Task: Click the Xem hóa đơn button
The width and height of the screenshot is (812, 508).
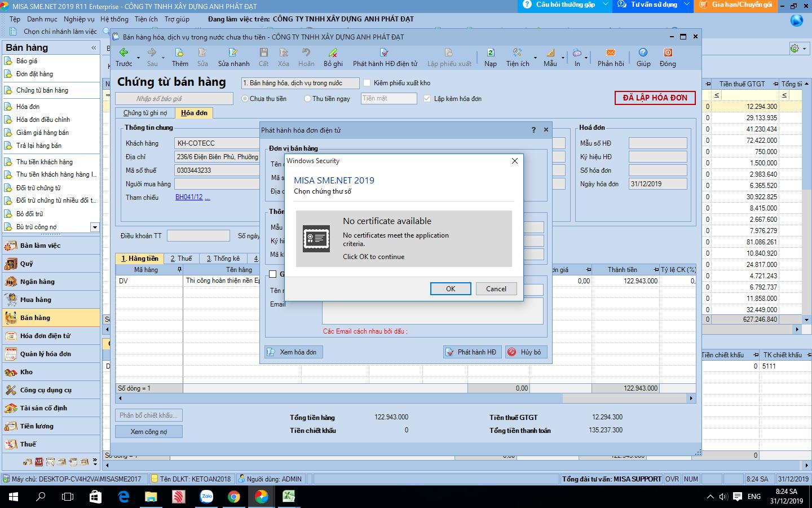Action: click(294, 352)
